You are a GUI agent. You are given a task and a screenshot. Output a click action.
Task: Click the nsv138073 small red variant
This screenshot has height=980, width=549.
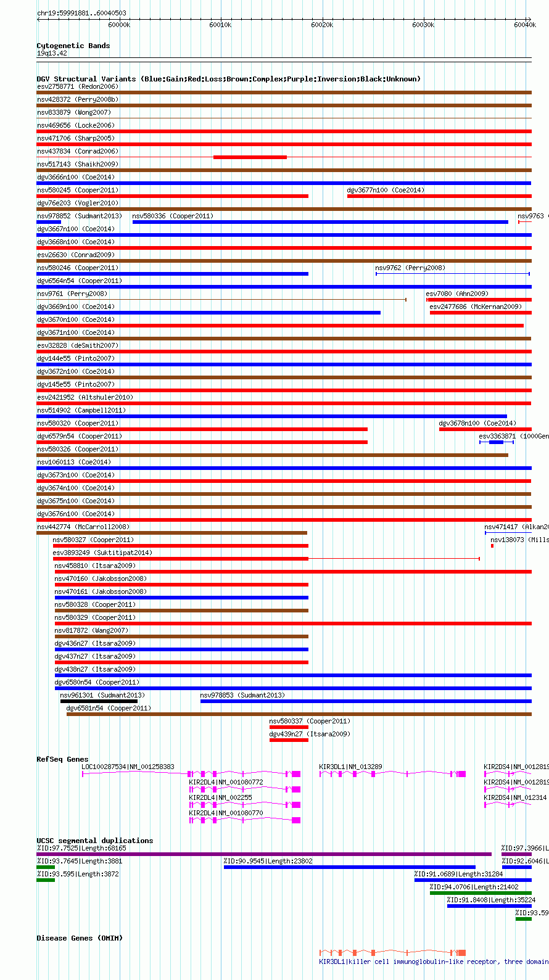point(492,546)
